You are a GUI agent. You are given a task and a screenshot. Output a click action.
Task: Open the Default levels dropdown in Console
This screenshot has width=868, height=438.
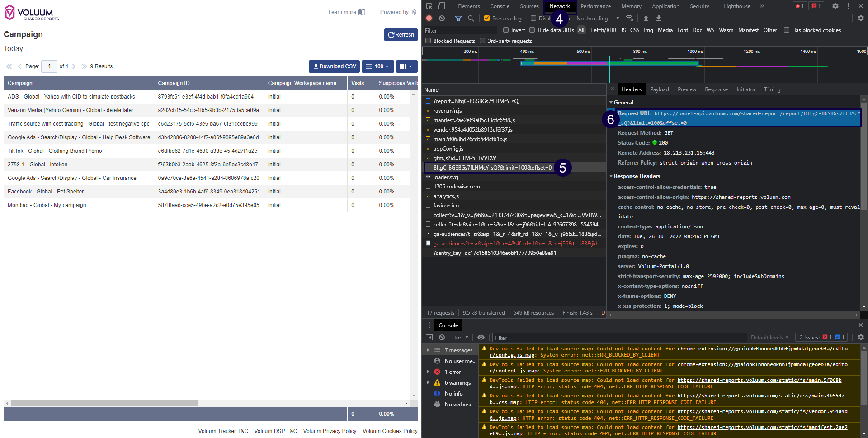point(769,337)
